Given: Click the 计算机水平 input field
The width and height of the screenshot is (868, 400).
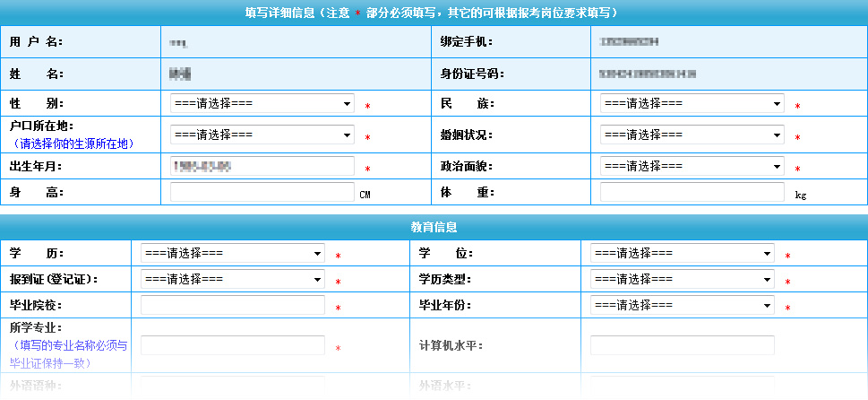Looking at the screenshot, I should pos(682,345).
